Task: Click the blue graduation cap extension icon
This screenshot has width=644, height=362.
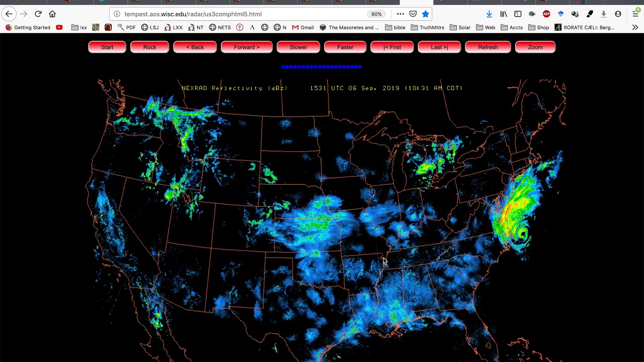Action: (561, 14)
